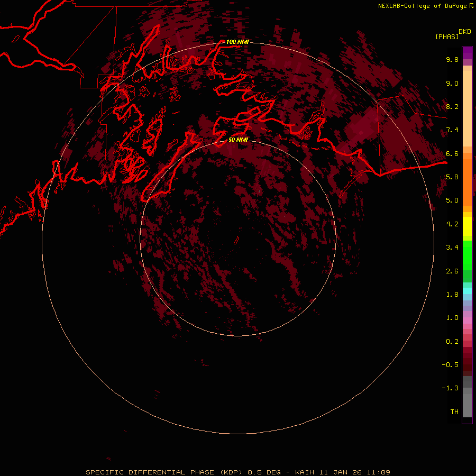The width and height of the screenshot is (476, 476).
Task: Click the 3.4 value on color scale
Action: coord(452,248)
